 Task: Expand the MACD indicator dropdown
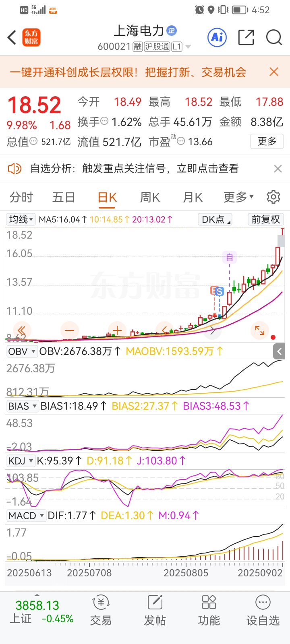pos(26,516)
